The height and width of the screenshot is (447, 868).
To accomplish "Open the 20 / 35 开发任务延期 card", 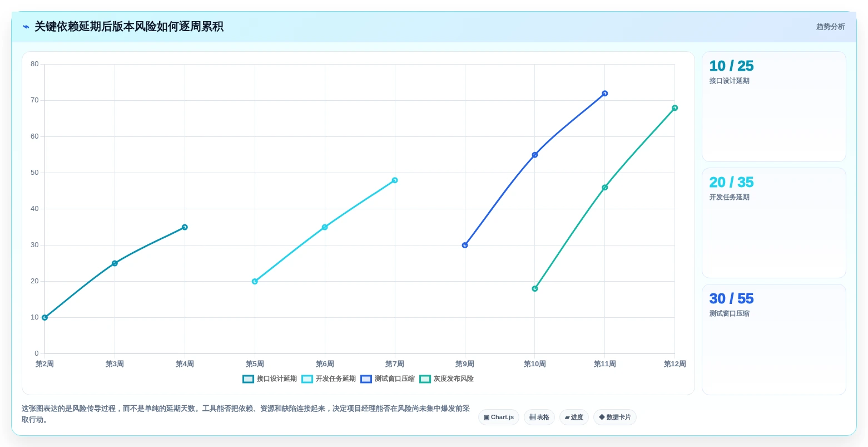I will coord(774,223).
